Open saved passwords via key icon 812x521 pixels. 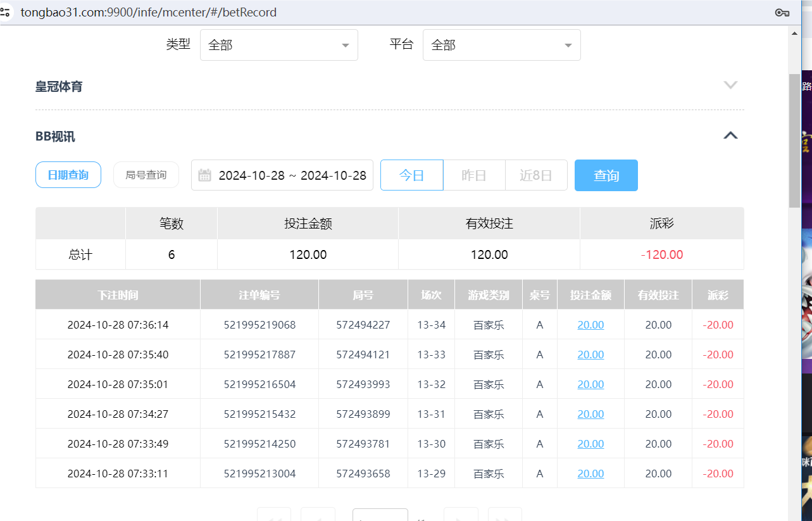pyautogui.click(x=782, y=12)
